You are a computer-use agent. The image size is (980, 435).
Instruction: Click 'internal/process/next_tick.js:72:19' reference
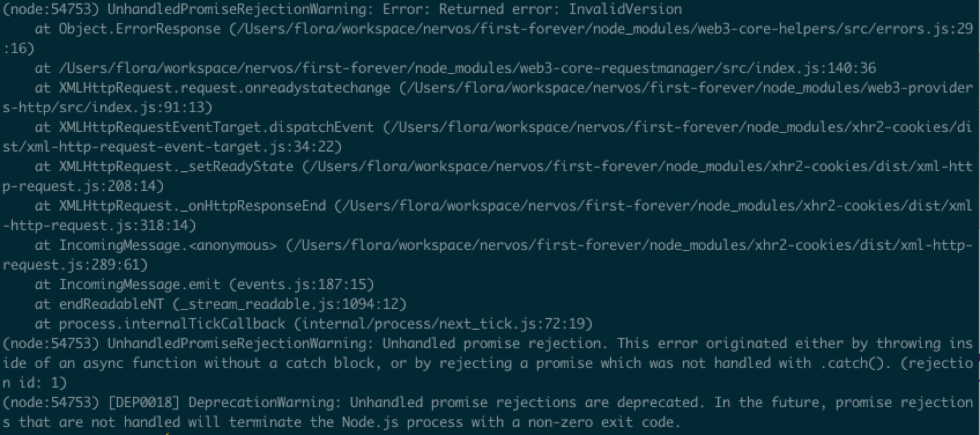pos(444,324)
